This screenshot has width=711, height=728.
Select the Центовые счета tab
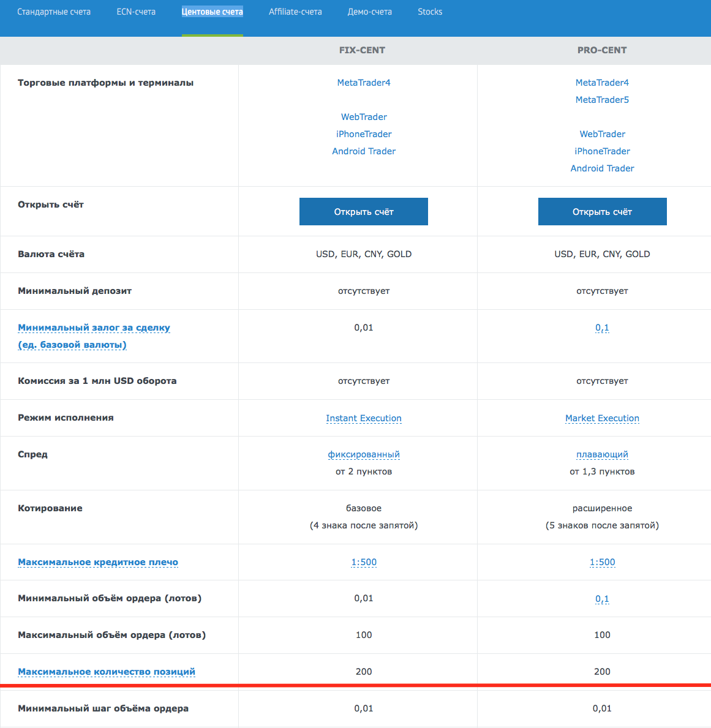pos(213,12)
